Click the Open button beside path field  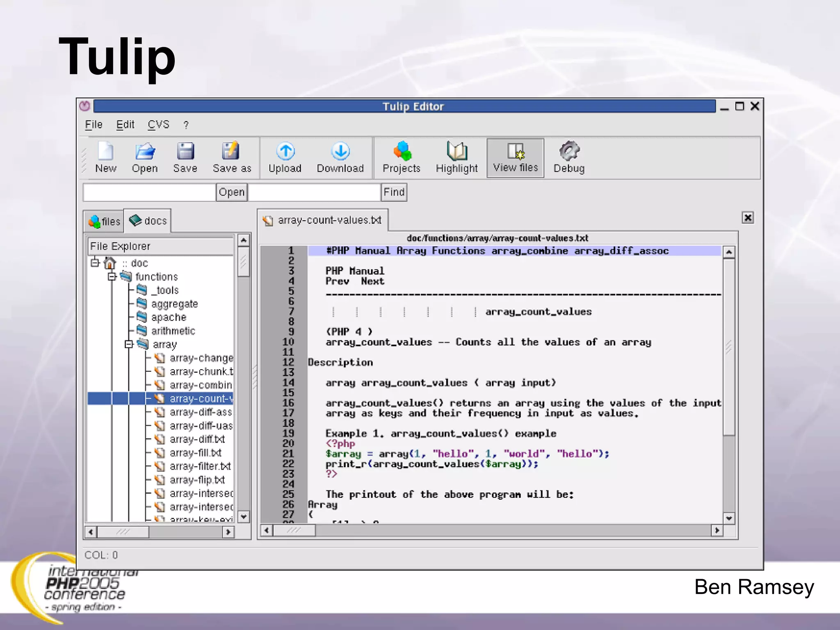tap(231, 192)
